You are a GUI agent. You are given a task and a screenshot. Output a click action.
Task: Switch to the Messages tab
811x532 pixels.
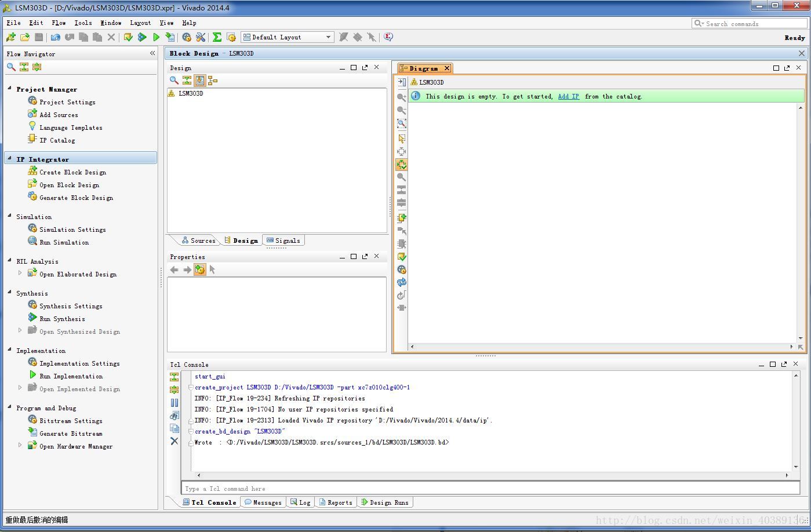point(263,502)
